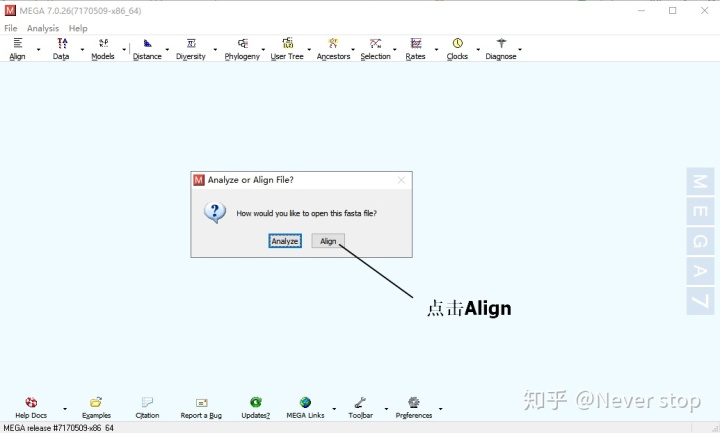Expand the Selection dropdown arrow

click(395, 50)
